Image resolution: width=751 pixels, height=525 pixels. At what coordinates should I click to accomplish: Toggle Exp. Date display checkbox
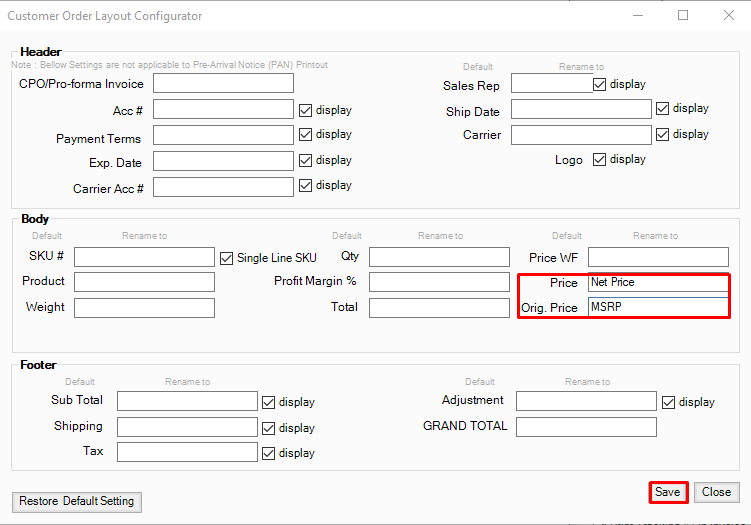[306, 160]
